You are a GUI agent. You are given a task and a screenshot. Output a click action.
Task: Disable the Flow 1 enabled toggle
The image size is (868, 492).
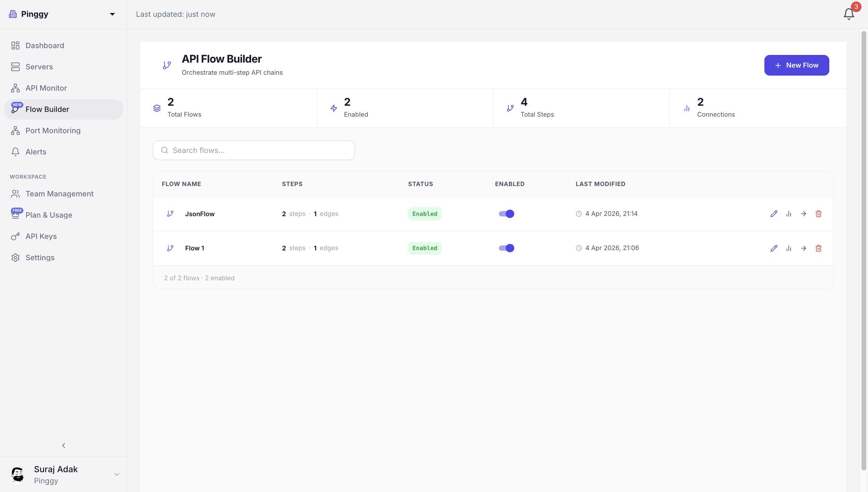tap(506, 248)
